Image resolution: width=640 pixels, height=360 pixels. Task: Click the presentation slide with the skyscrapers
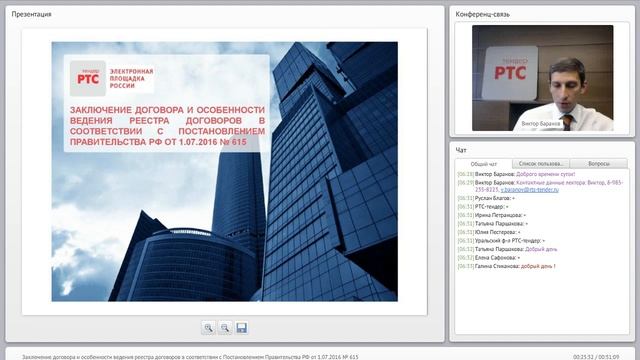click(224, 171)
